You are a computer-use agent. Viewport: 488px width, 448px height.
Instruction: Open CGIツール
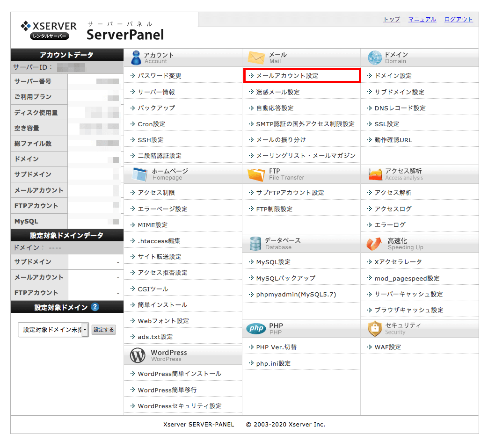pos(153,289)
